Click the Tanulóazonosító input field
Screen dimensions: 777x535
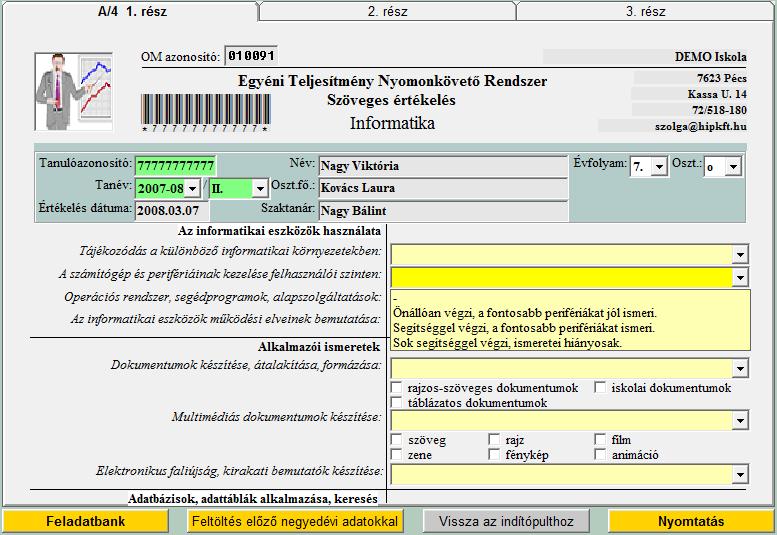click(176, 166)
